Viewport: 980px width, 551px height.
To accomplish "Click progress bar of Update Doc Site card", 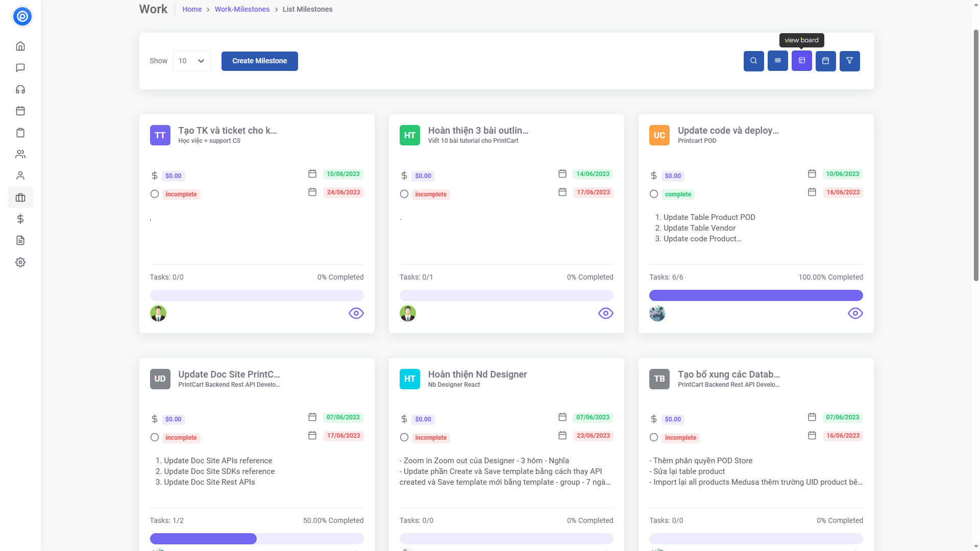I will [257, 539].
